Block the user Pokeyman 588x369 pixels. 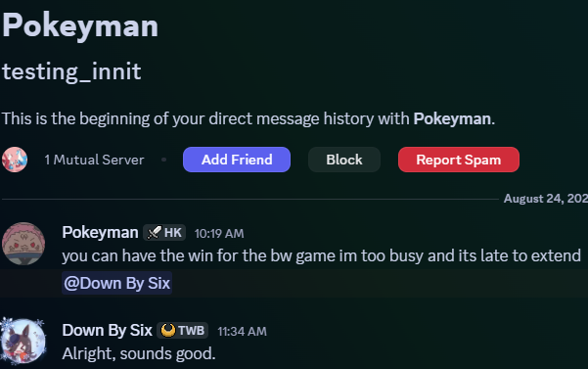point(344,160)
